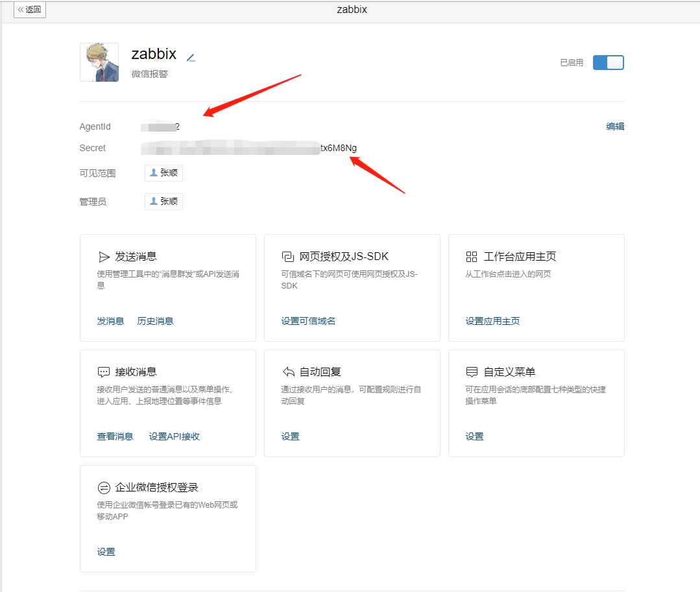The image size is (700, 592).
Task: Click the 企业微信授权登录 card title
Action: [x=156, y=487]
